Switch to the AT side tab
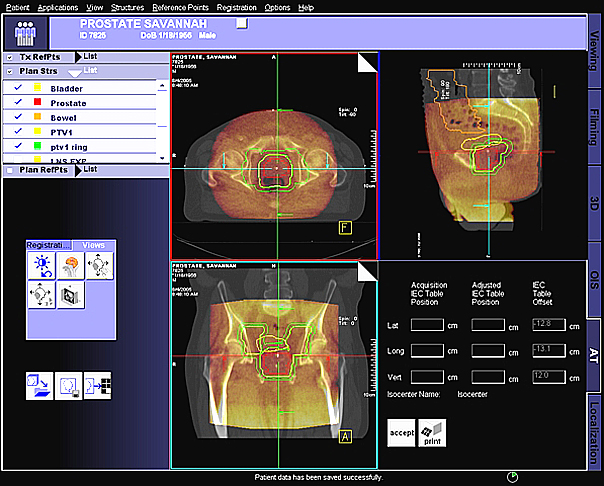 click(x=594, y=355)
